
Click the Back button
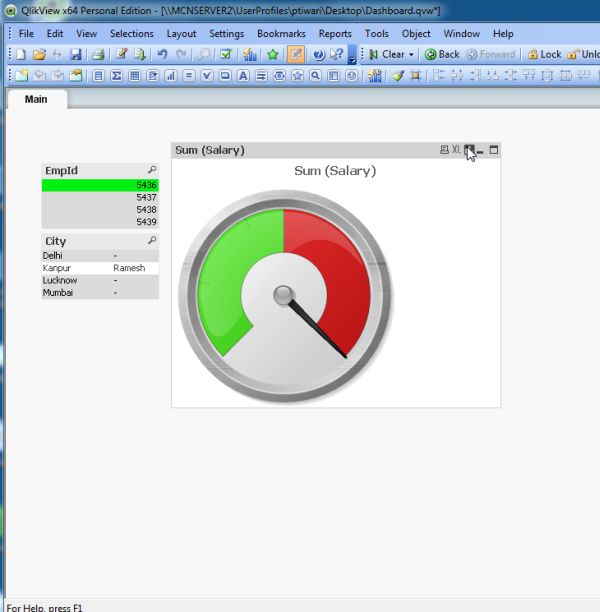442,54
